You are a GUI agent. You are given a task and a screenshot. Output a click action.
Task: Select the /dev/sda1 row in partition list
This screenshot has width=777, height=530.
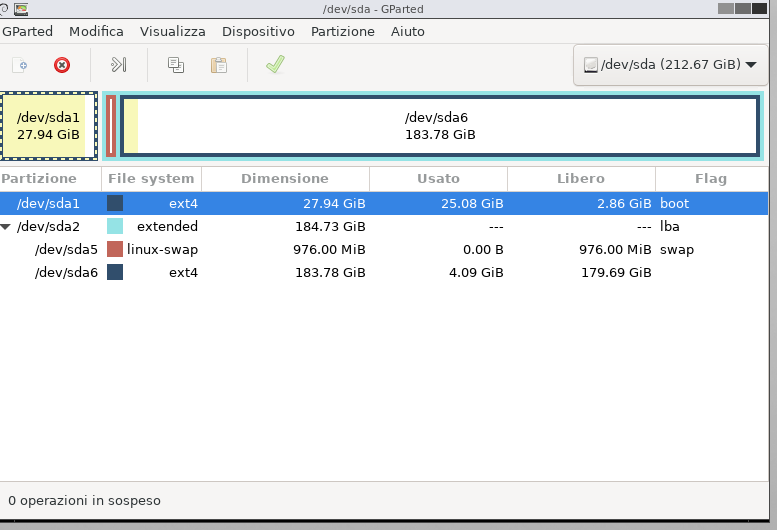click(384, 204)
